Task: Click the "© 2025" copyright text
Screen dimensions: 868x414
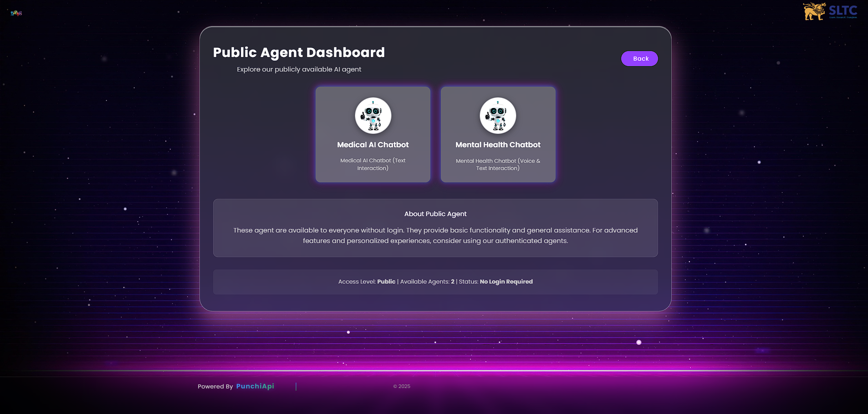Action: pos(402,386)
